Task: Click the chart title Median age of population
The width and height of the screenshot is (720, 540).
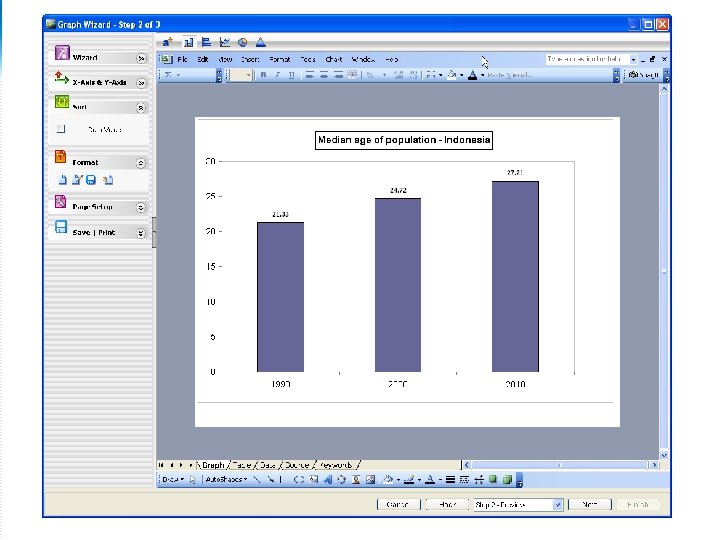Action: (x=404, y=140)
